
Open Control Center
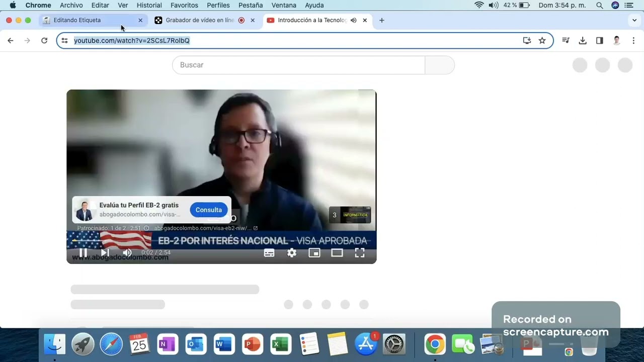coord(629,5)
